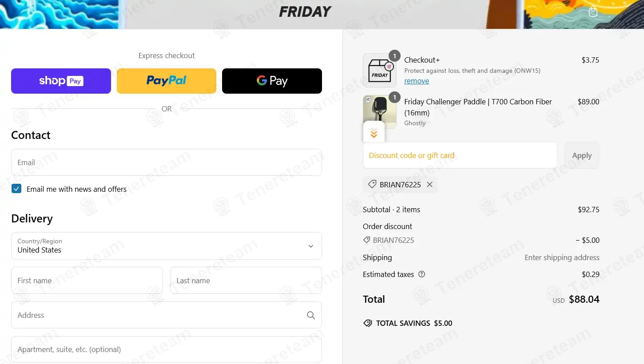The image size is (644, 364).
Task: Pay with PayPal express checkout
Action: 167,81
